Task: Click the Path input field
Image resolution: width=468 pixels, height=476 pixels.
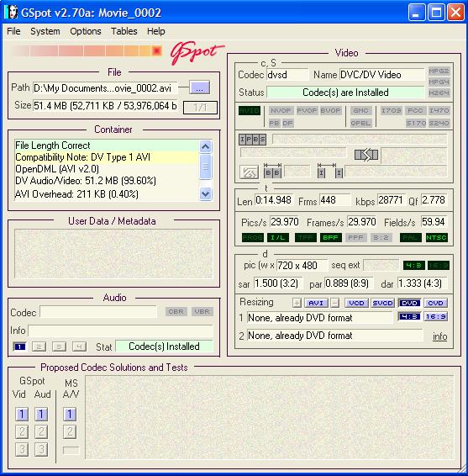Action: pos(105,88)
